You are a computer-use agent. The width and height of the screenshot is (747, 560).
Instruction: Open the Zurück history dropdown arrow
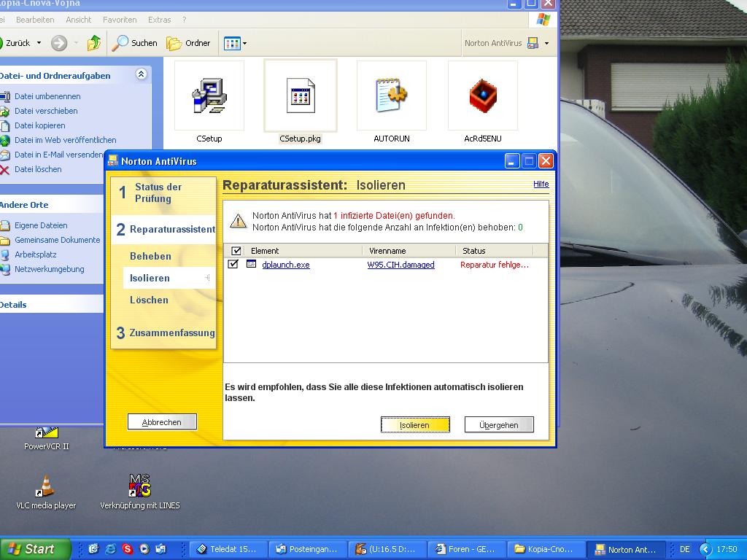click(39, 43)
